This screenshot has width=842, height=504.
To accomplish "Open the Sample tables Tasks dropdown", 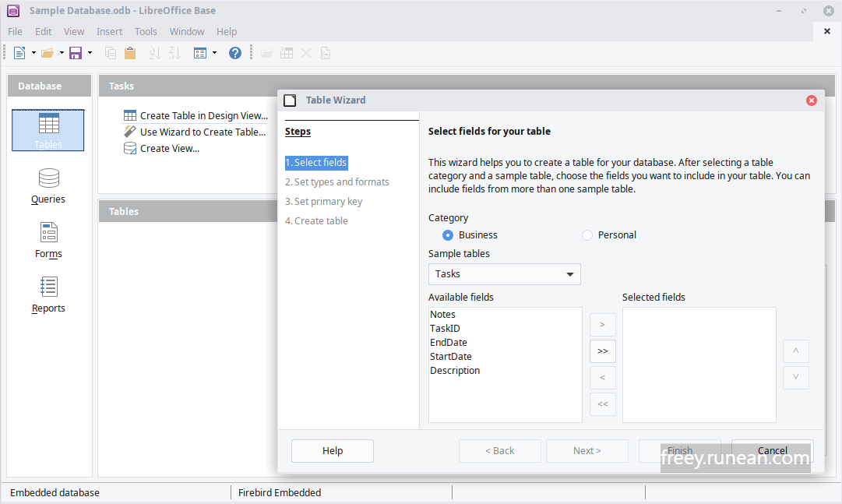I will pos(504,274).
